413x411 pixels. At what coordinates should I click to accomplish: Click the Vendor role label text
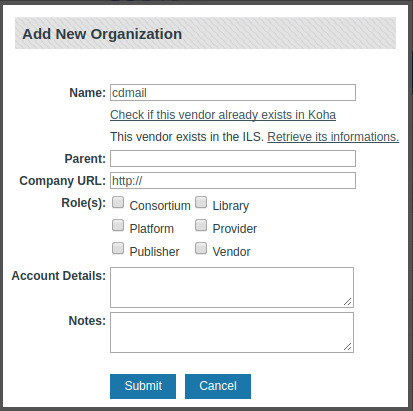pyautogui.click(x=231, y=252)
